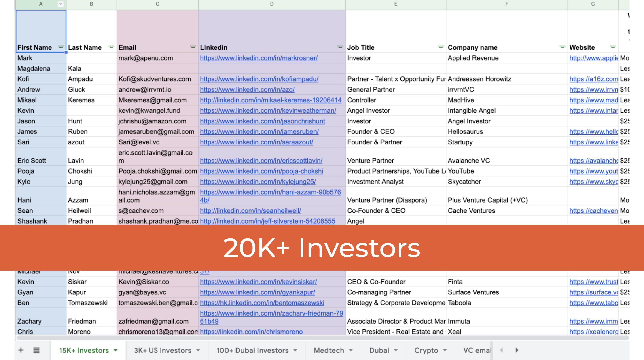The image size is (644, 360).
Task: Open a16z.com website link
Action: click(x=594, y=79)
